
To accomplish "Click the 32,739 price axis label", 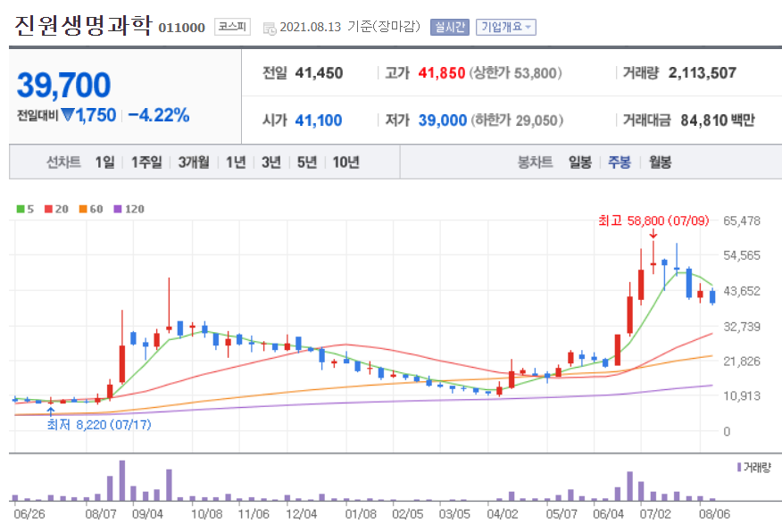I will [742, 327].
